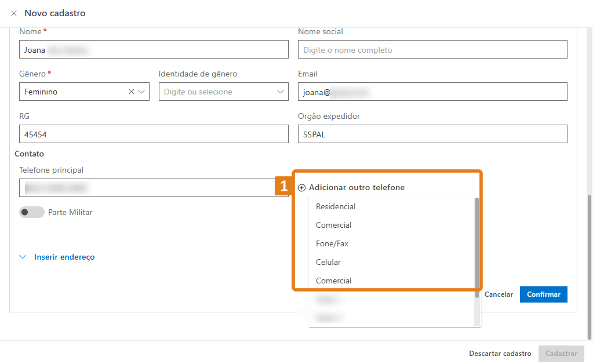This screenshot has width=593, height=364.
Task: Close the Novo cadastro dialog with X
Action: coord(14,13)
